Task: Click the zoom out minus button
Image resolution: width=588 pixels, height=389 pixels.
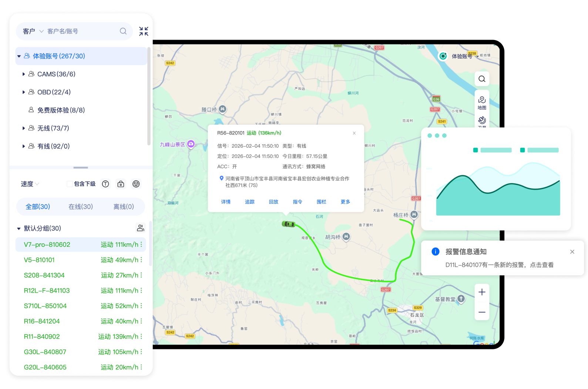Action: [482, 312]
